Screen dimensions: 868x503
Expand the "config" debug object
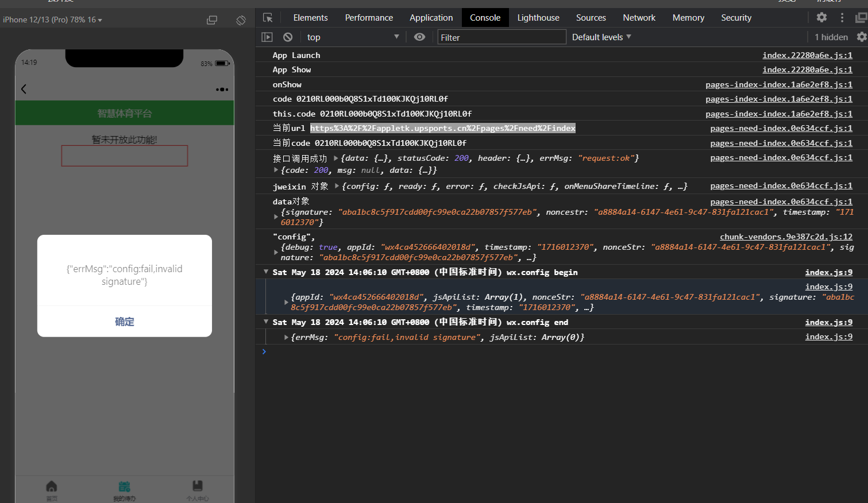coord(276,252)
